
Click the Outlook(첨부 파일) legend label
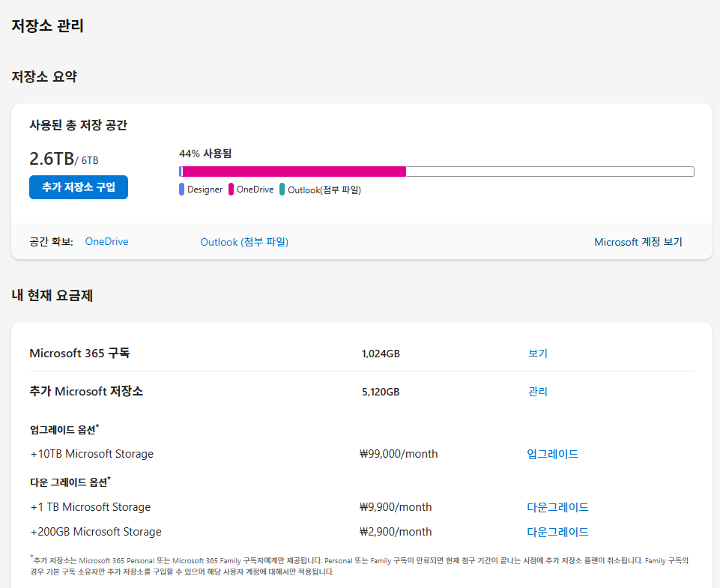pos(324,190)
